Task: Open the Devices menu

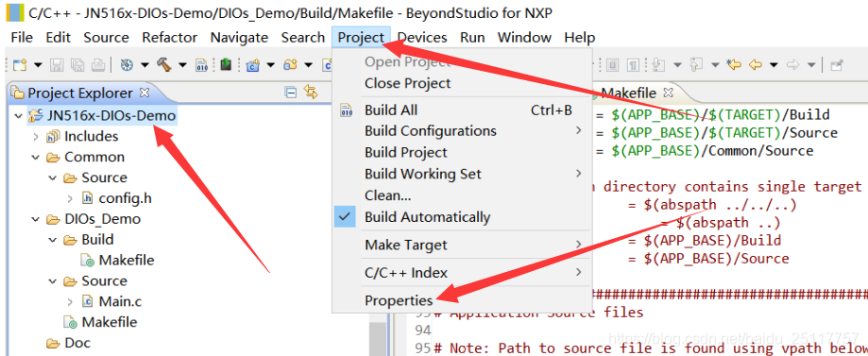Action: pyautogui.click(x=422, y=38)
